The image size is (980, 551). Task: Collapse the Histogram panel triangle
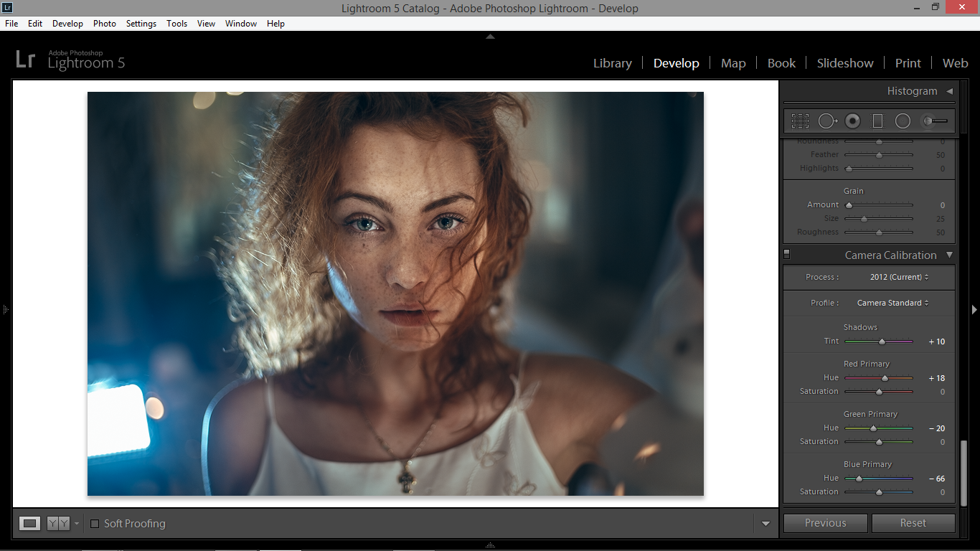point(949,91)
